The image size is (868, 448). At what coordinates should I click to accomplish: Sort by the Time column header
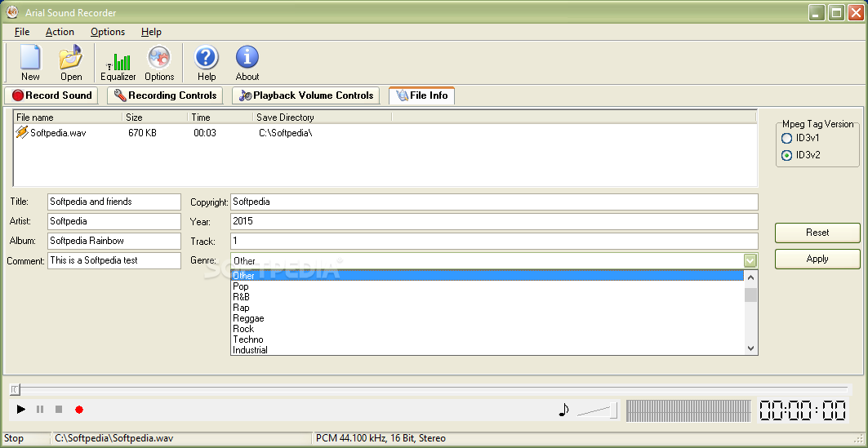[x=220, y=118]
